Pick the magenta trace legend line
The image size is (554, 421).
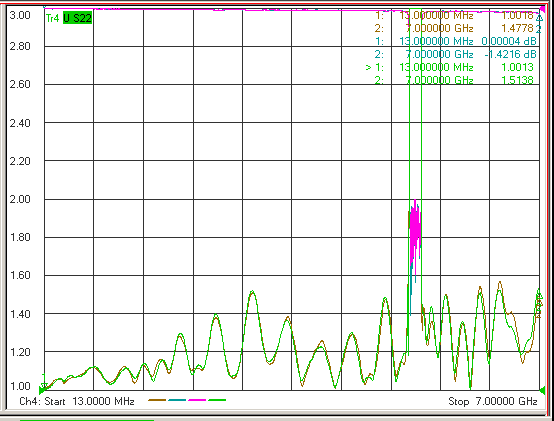pos(197,400)
